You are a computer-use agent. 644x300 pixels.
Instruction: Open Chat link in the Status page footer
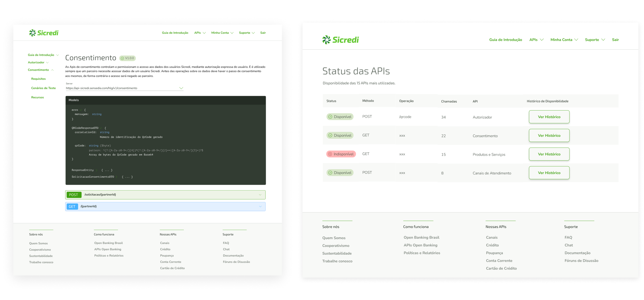pyautogui.click(x=569, y=245)
